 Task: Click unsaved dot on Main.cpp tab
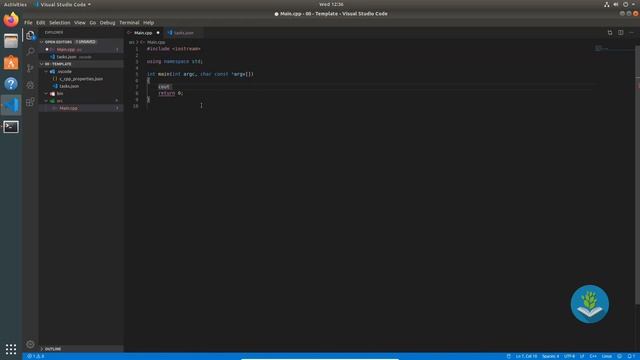point(158,33)
